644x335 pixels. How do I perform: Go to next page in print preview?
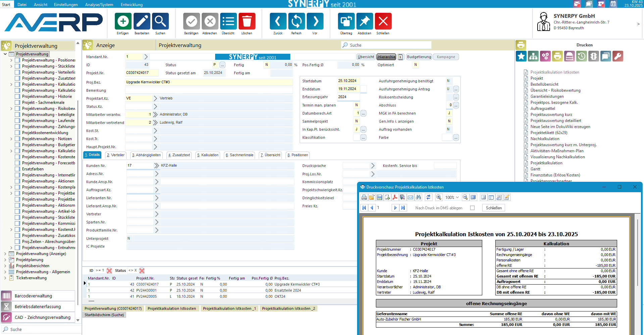point(395,208)
